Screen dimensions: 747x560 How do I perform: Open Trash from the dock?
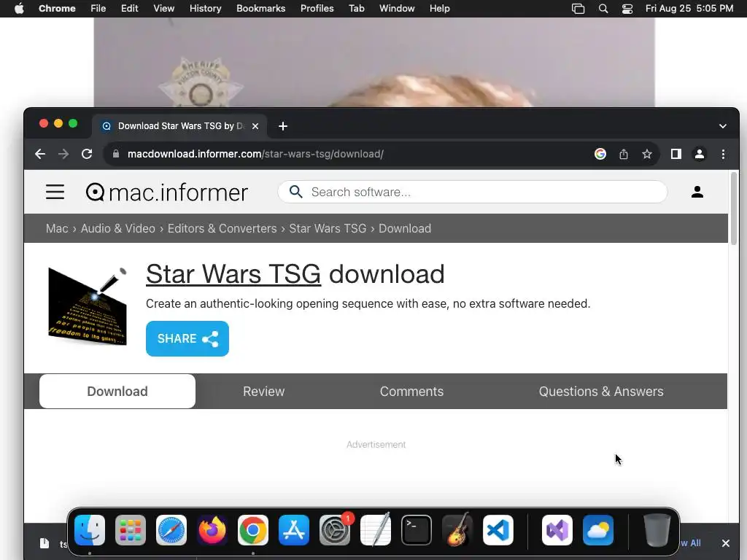(x=657, y=530)
